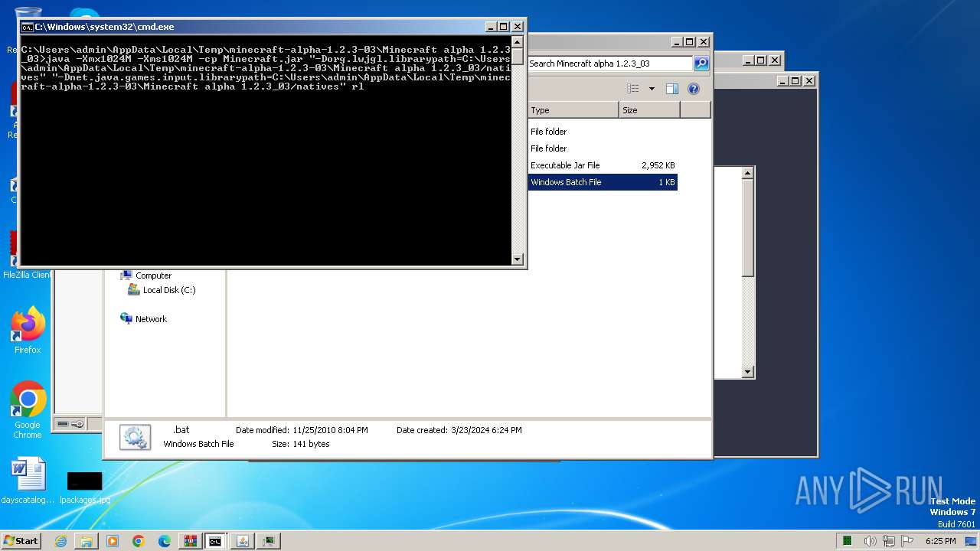This screenshot has height=551, width=980.
Task: Open the view options dropdown arrow
Action: pos(652,89)
